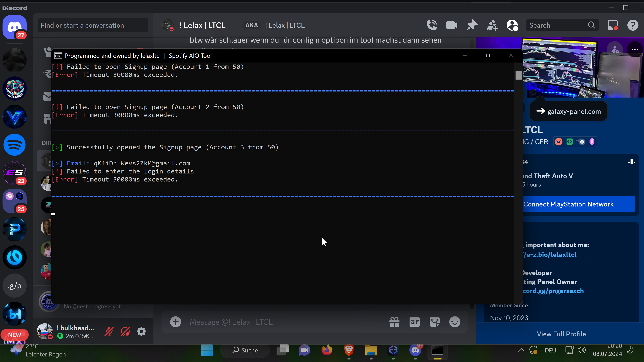This screenshot has height=362, width=644.
Task: Start a video call
Action: [x=452, y=25]
